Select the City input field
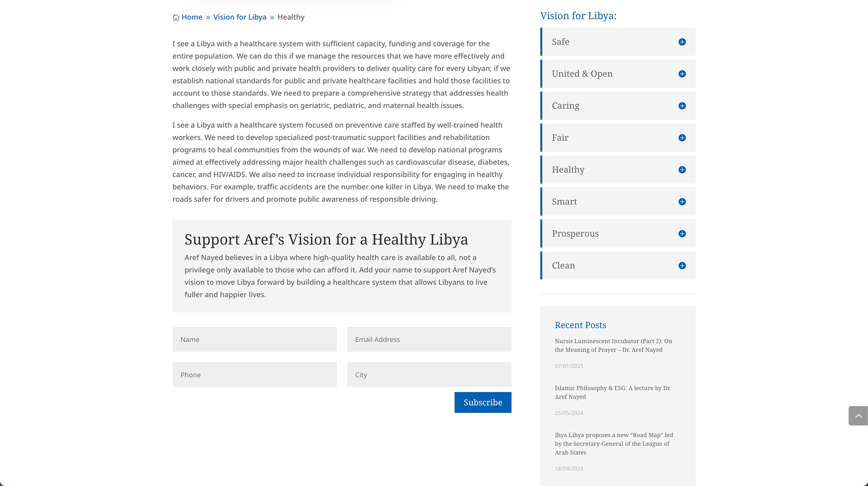 (429, 375)
